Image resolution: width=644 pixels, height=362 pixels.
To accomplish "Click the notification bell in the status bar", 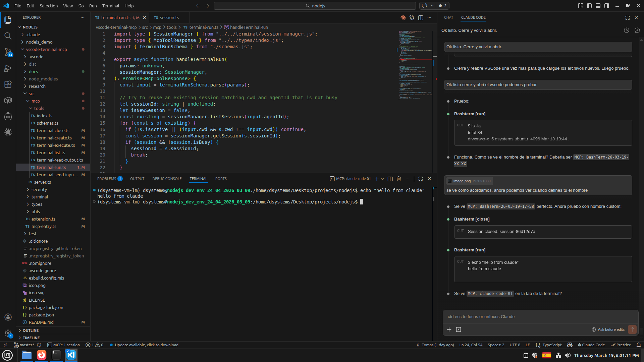I will [x=639, y=345].
